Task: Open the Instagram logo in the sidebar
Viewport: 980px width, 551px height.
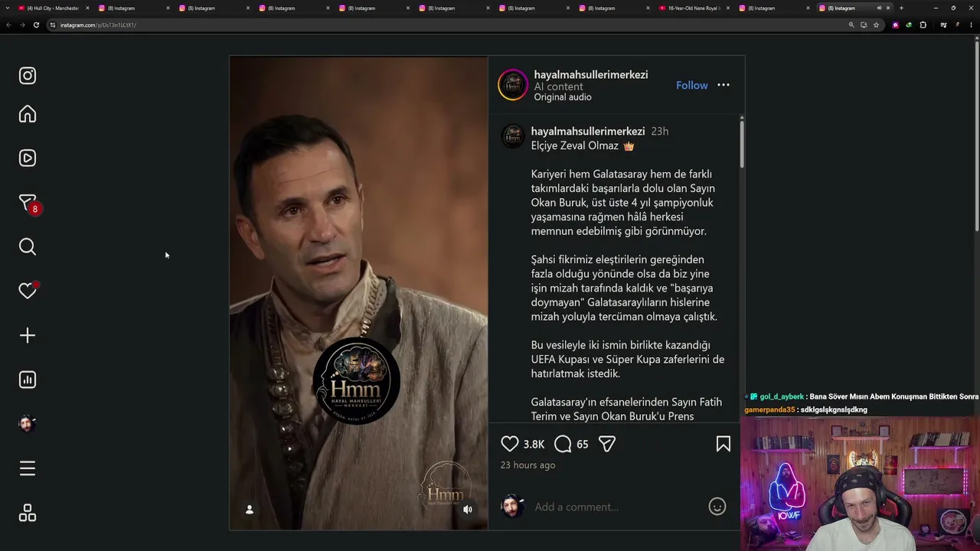Action: click(28, 76)
